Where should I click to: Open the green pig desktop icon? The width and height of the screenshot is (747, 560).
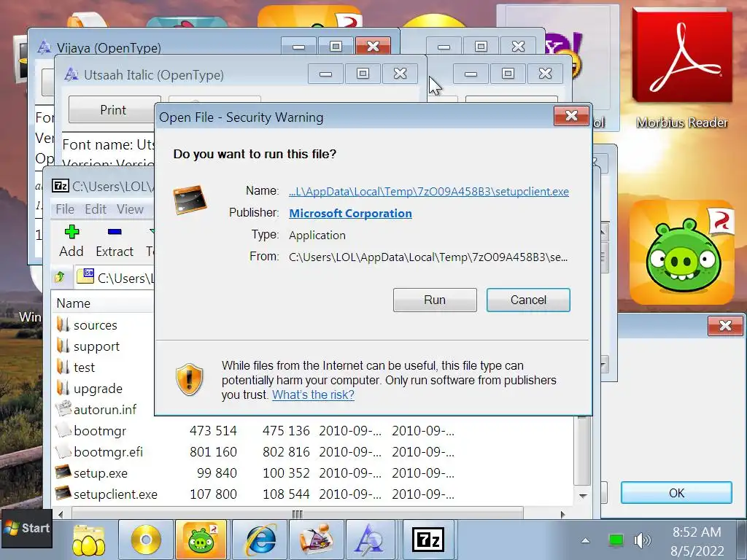tap(682, 253)
